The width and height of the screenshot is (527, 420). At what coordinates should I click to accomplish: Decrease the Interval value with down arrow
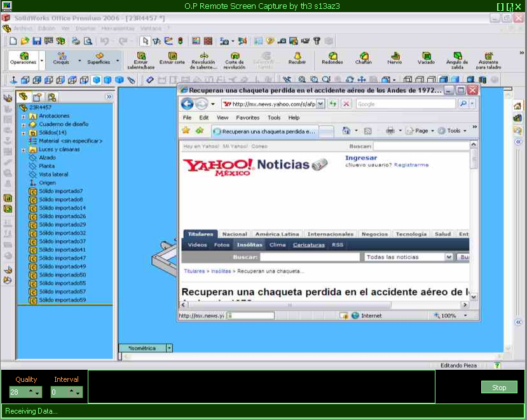[x=78, y=393]
